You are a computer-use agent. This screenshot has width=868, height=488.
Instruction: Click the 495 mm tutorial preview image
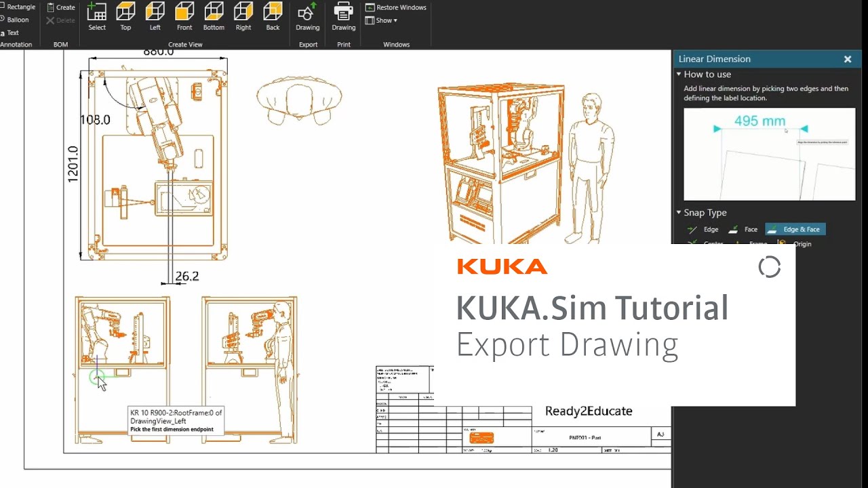770,154
